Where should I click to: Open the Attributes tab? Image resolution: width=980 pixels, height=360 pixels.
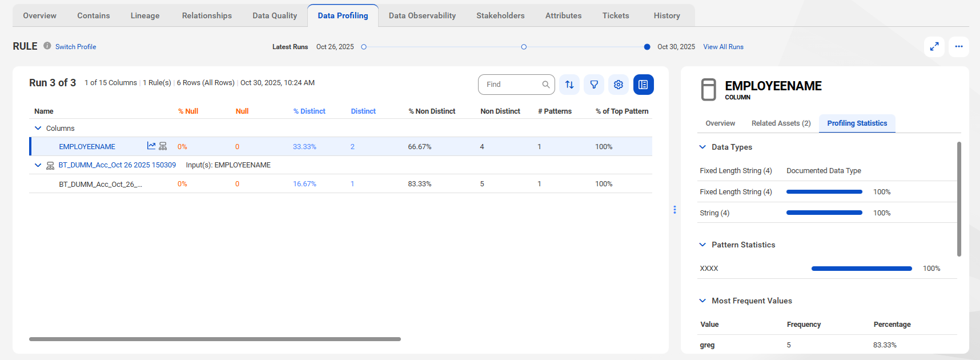(563, 15)
